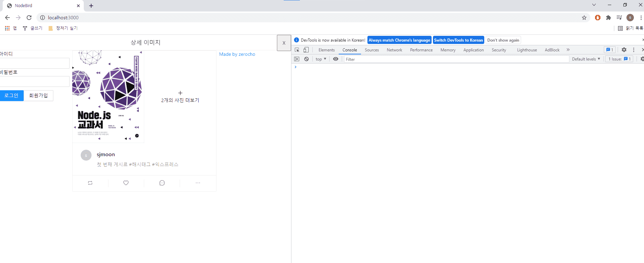Click the 로그인 login button
Image resolution: width=644 pixels, height=263 pixels.
11,96
